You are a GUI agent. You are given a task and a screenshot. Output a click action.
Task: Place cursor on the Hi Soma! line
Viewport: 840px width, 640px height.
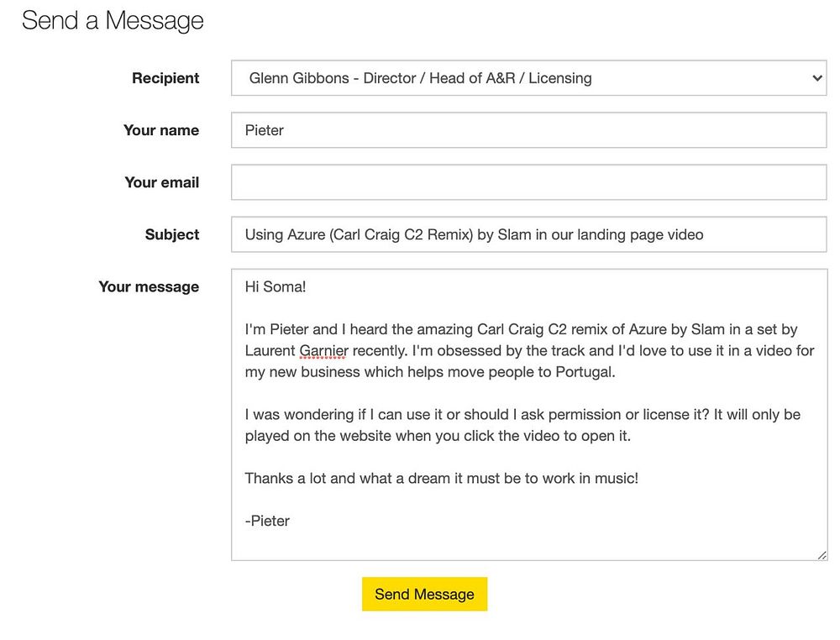point(276,286)
